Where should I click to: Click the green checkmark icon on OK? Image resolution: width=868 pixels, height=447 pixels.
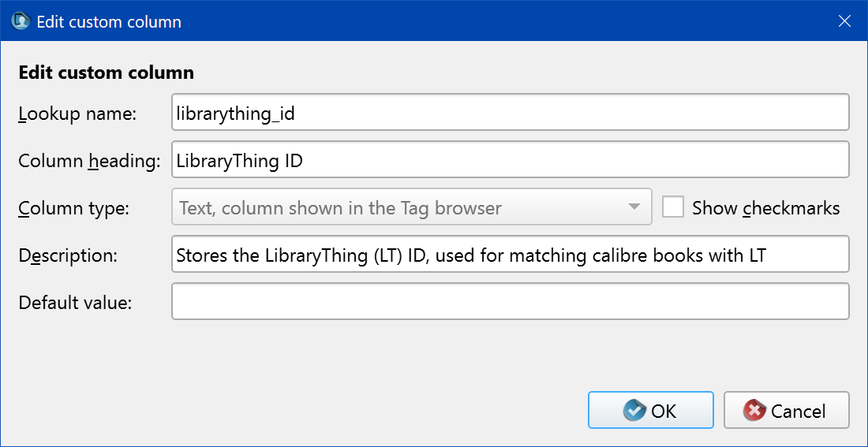click(634, 411)
